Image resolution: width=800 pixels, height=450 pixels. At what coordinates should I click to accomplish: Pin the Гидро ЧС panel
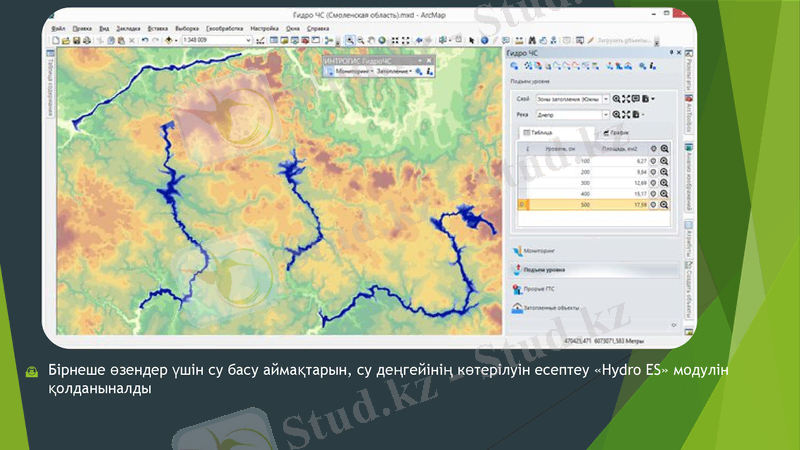[671, 53]
